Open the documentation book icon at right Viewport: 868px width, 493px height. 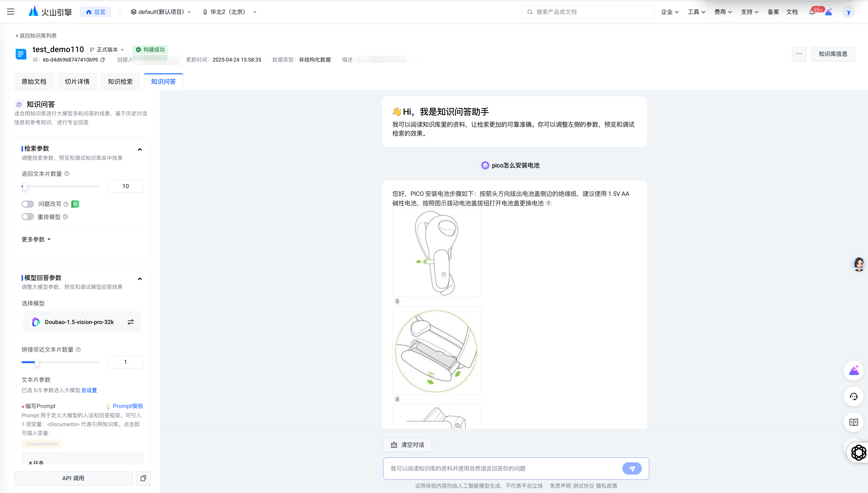854,422
